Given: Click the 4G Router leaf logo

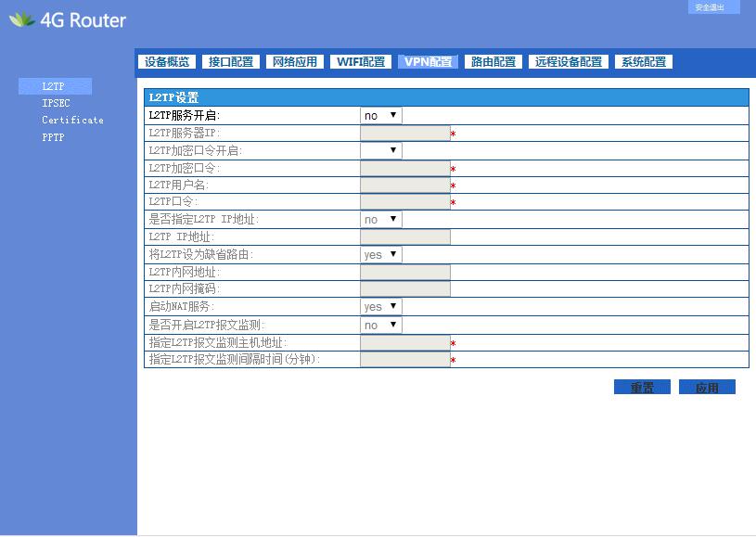Looking at the screenshot, I should coord(21,19).
